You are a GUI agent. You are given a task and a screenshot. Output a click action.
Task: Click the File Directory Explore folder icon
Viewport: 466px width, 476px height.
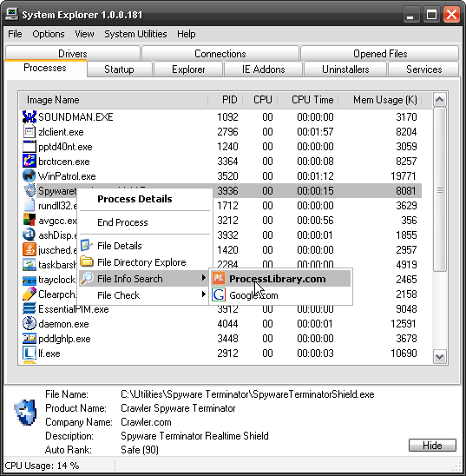click(87, 261)
